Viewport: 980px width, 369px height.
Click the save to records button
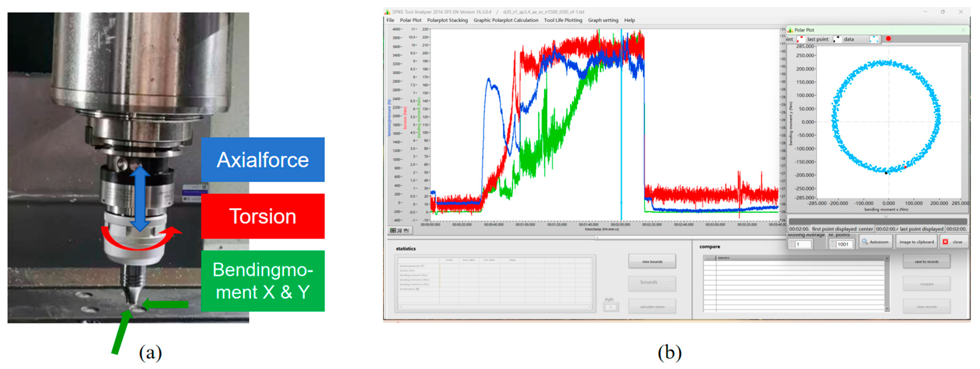coord(926,262)
